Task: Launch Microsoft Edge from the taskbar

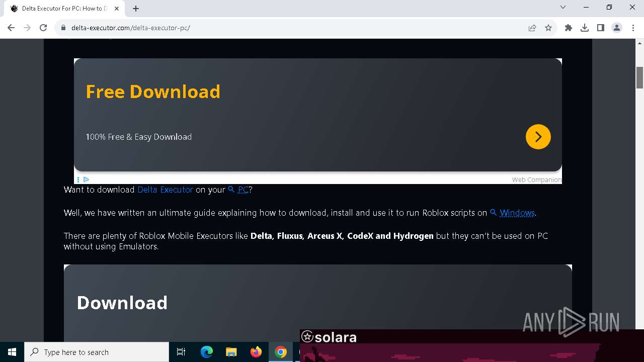Action: coord(207,352)
